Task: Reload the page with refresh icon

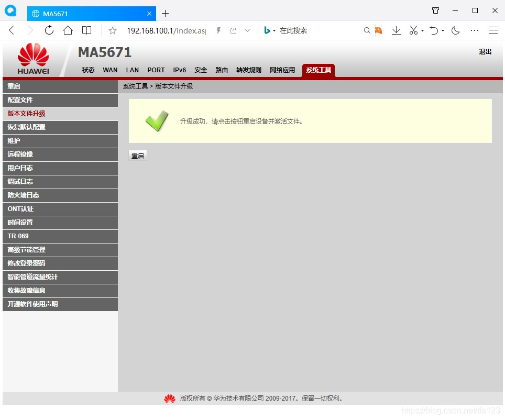Action: tap(49, 30)
